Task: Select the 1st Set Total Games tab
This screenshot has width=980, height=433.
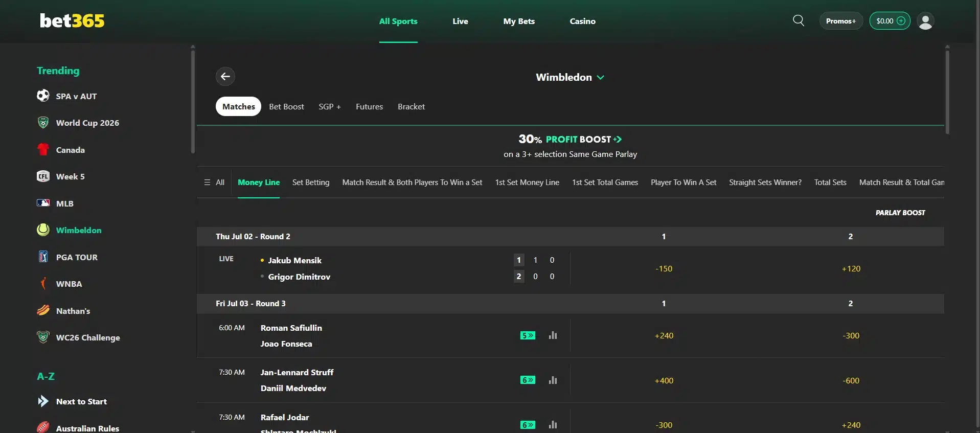Action: point(605,183)
